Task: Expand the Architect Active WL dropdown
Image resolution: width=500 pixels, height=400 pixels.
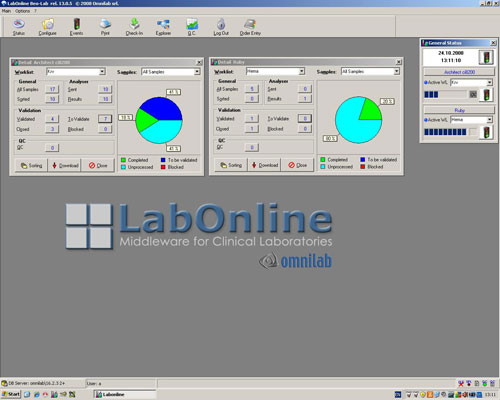Action: [489, 82]
